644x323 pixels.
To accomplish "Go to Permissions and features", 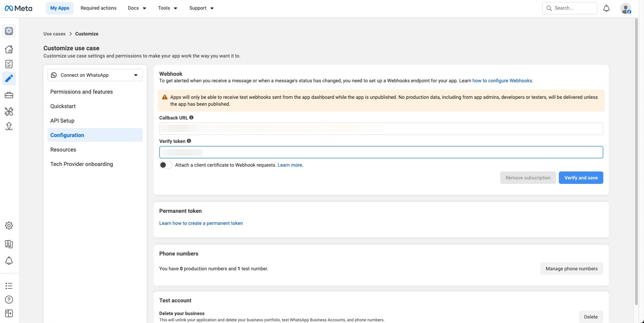I will tap(82, 92).
